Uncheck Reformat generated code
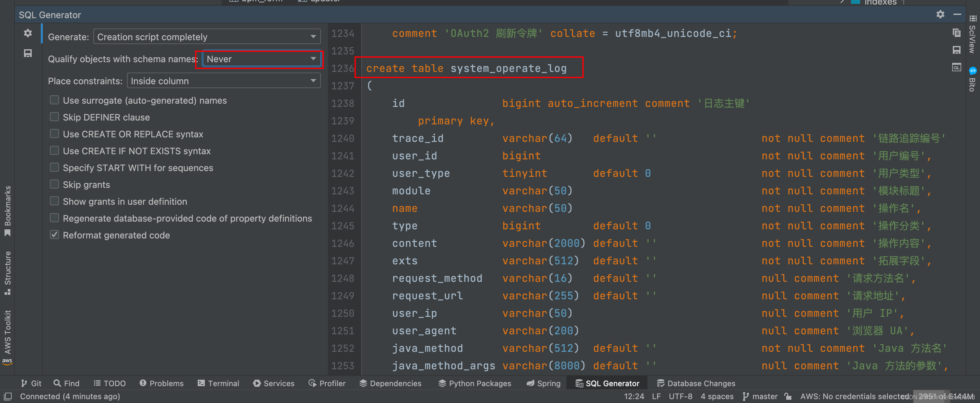The height and width of the screenshot is (403, 980). coord(55,235)
